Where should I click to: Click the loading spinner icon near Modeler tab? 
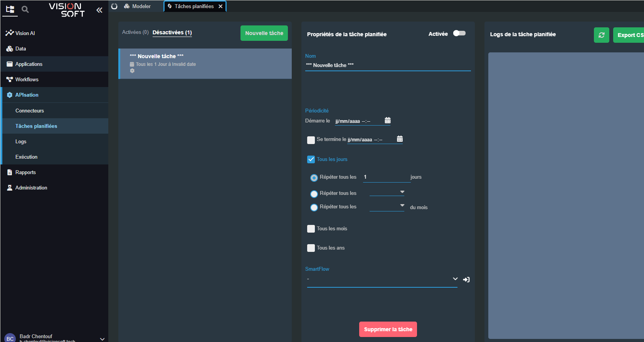tap(114, 6)
